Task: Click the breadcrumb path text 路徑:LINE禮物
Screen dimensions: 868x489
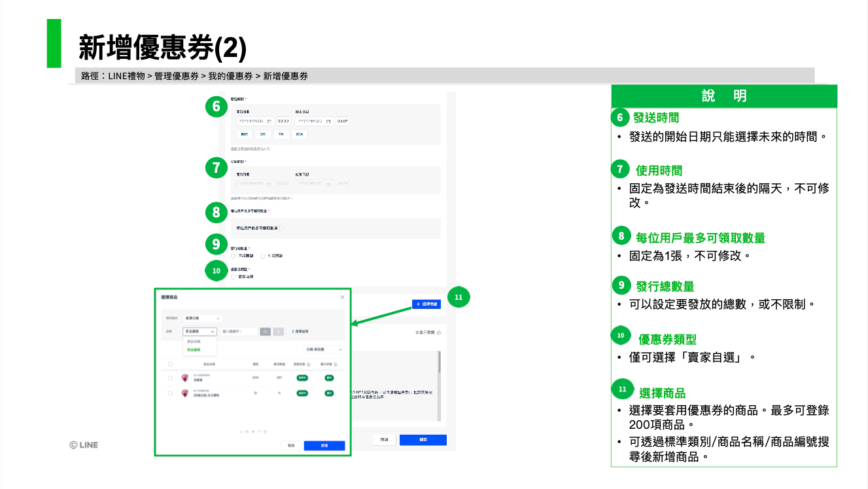Action: pyautogui.click(x=113, y=76)
